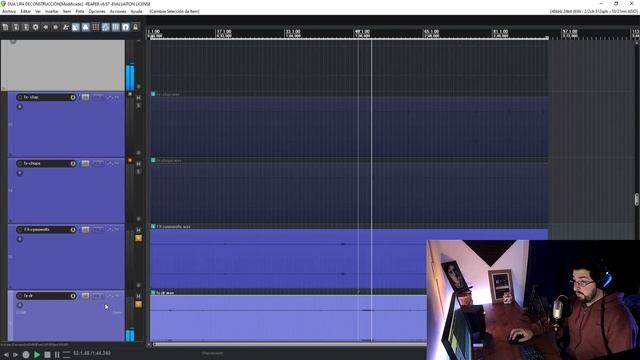Toggle auto-crossfade toolbar icon
The width and height of the screenshot is (640, 360).
click(x=76, y=27)
